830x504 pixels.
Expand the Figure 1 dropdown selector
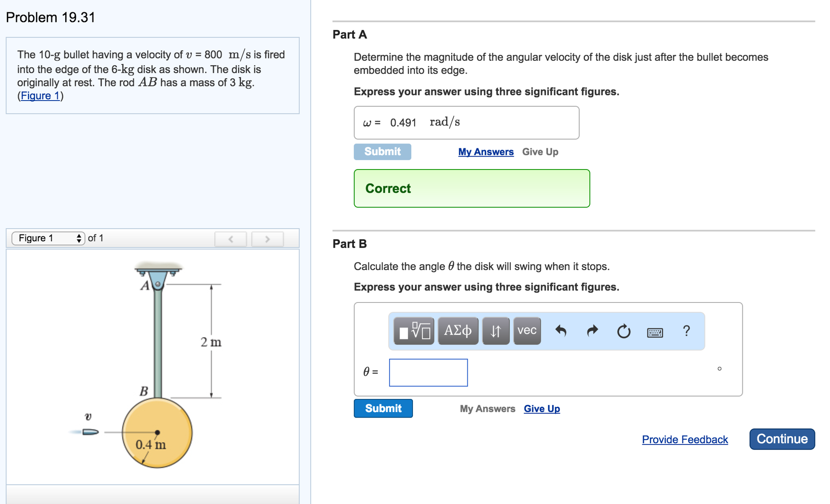pyautogui.click(x=48, y=238)
